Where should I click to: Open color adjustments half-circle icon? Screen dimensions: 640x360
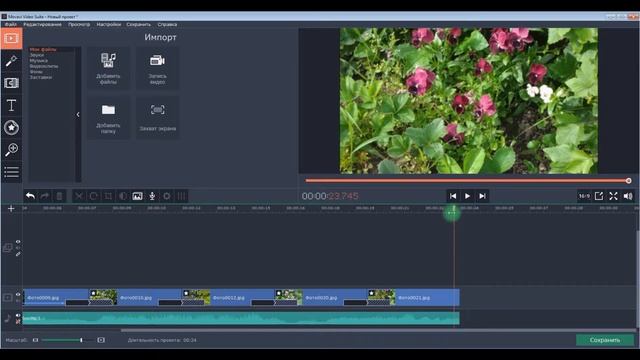tap(122, 196)
